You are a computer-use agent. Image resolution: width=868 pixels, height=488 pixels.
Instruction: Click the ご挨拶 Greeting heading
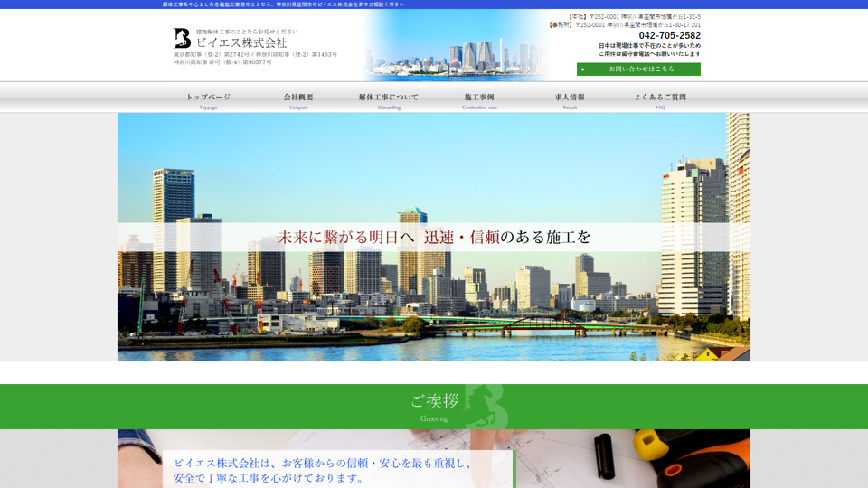(434, 401)
